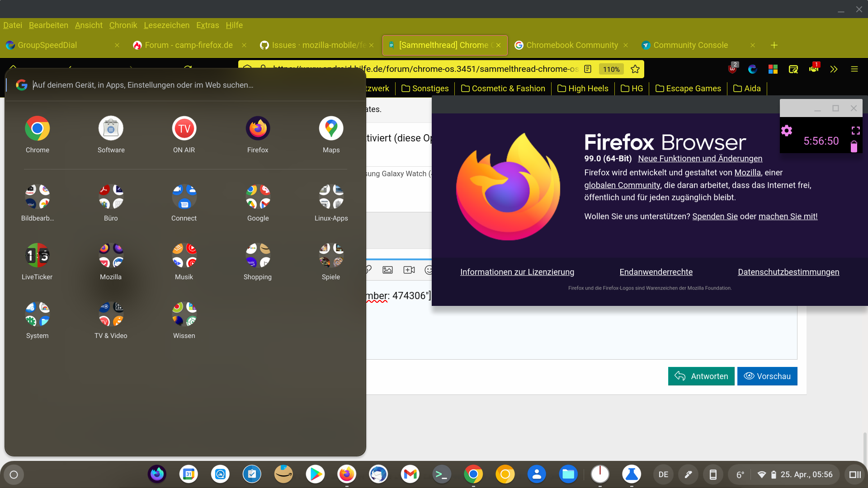Open the Files app from shelf
The image size is (868, 488).
(568, 474)
